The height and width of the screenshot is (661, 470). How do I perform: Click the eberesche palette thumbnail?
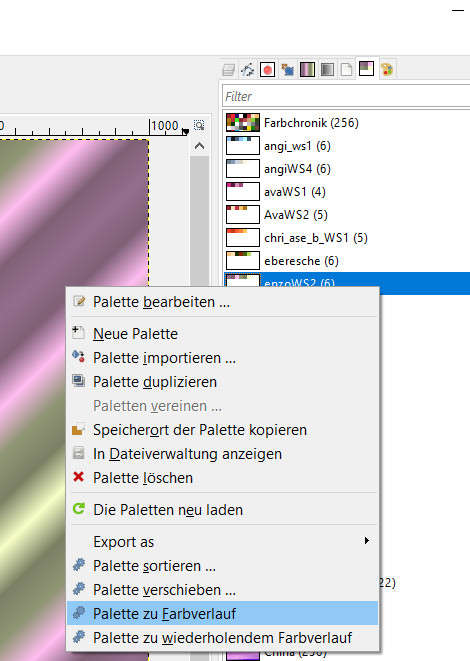[243, 261]
